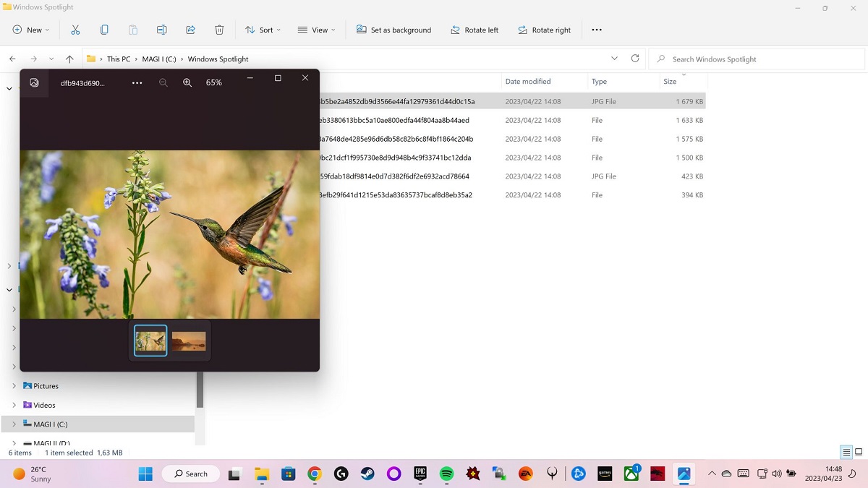Copy the selected file

click(x=104, y=30)
